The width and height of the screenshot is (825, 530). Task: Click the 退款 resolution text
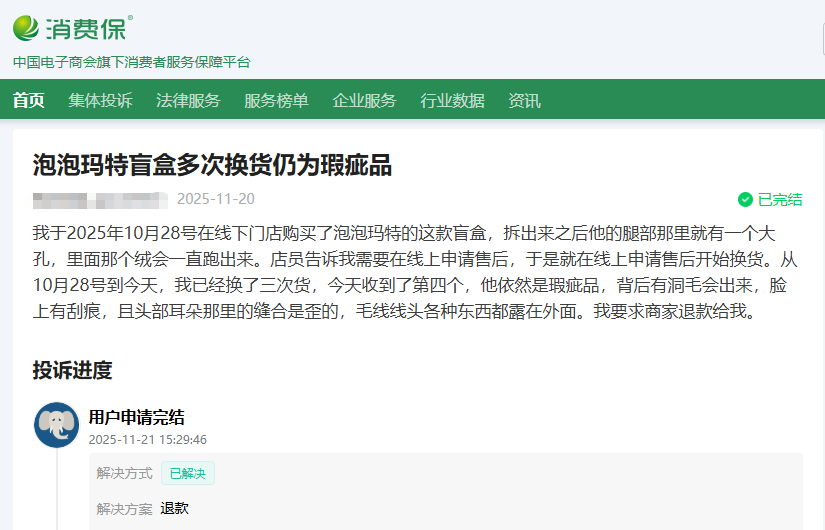174,508
